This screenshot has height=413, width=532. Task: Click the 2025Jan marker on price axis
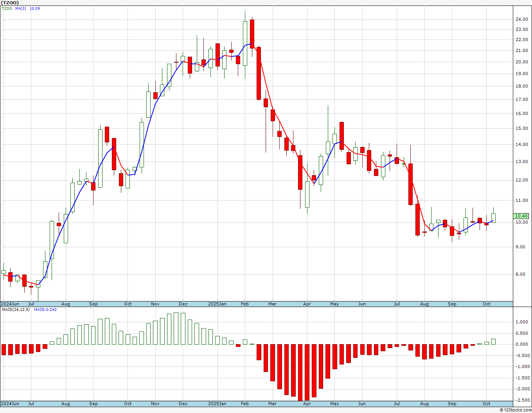(217, 304)
